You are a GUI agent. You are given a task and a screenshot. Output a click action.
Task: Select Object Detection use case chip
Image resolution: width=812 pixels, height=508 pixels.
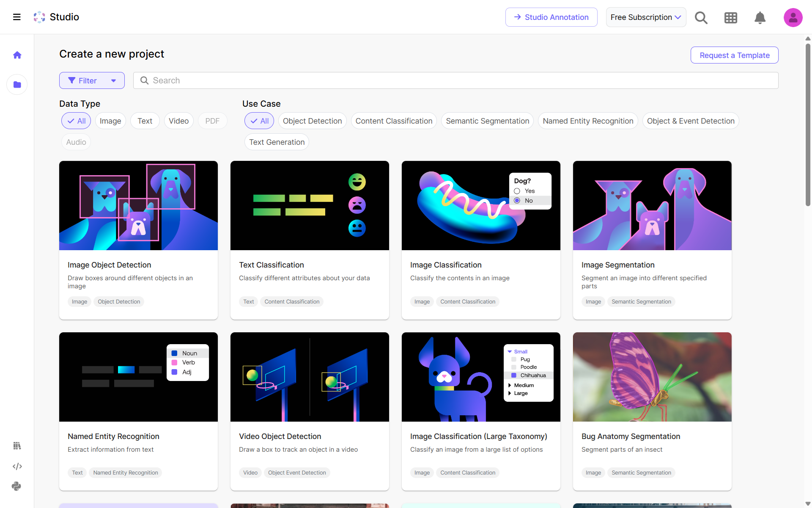pyautogui.click(x=312, y=121)
